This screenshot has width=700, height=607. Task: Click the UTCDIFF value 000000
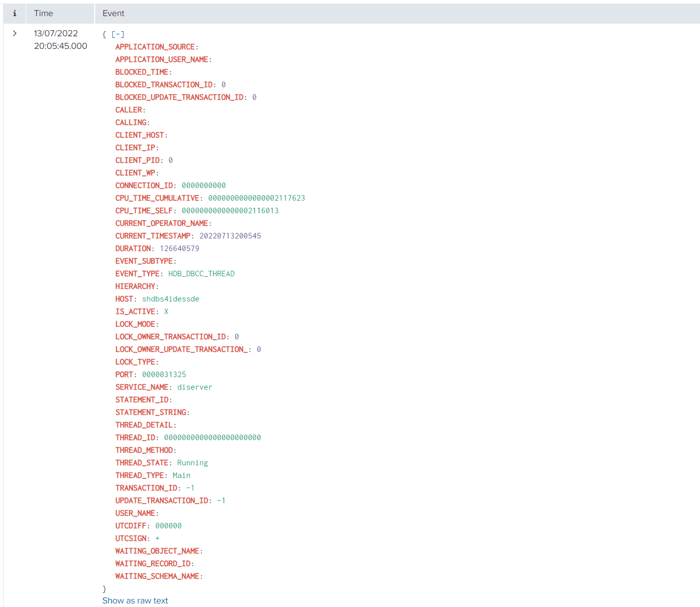coord(168,526)
